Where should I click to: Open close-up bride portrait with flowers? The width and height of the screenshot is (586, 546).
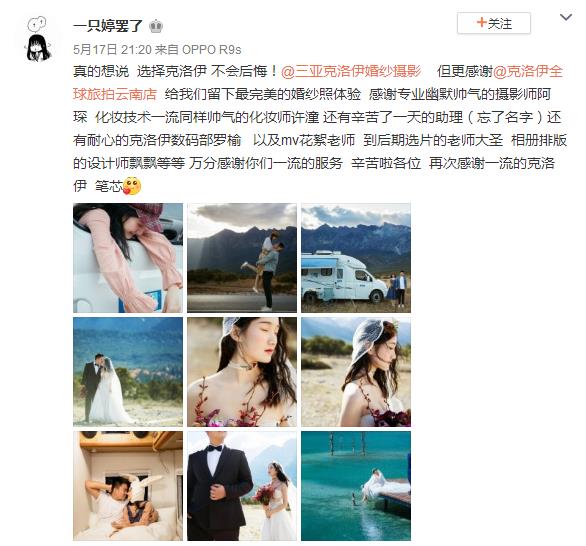click(242, 372)
